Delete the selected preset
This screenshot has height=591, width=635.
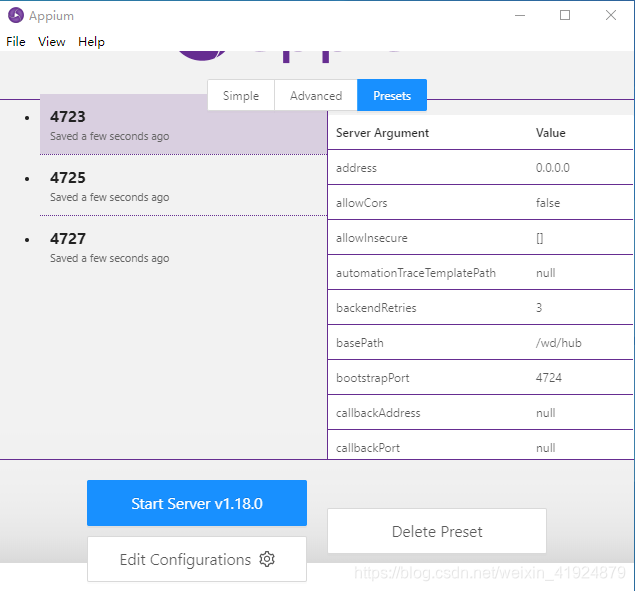(x=437, y=531)
